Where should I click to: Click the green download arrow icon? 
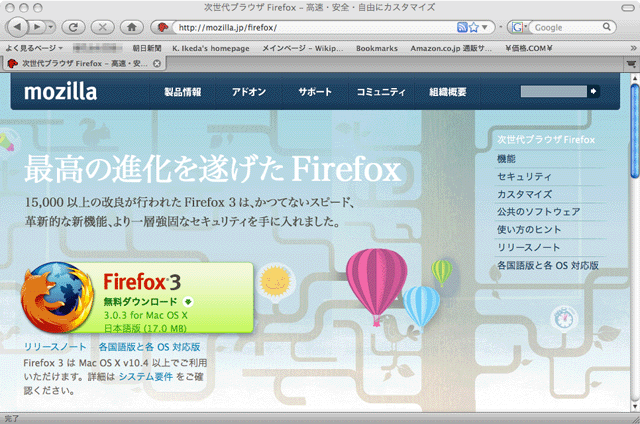click(x=188, y=302)
